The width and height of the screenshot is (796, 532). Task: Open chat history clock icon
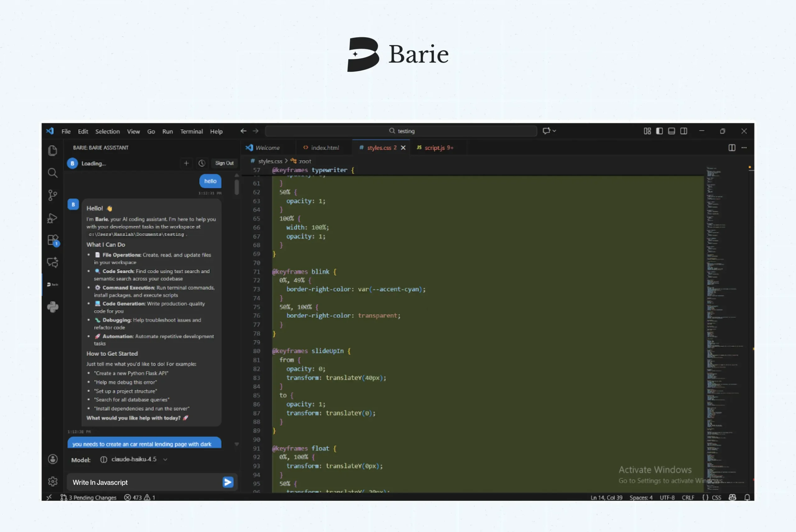pyautogui.click(x=202, y=163)
